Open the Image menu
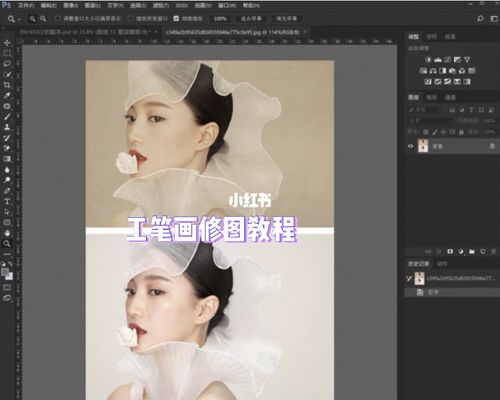Viewport: 500px width, 400px height. click(x=70, y=6)
